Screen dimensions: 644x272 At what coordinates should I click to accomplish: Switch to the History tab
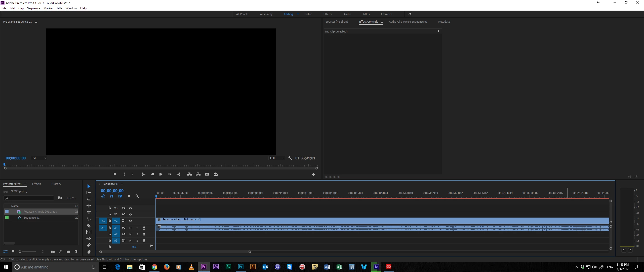click(56, 184)
